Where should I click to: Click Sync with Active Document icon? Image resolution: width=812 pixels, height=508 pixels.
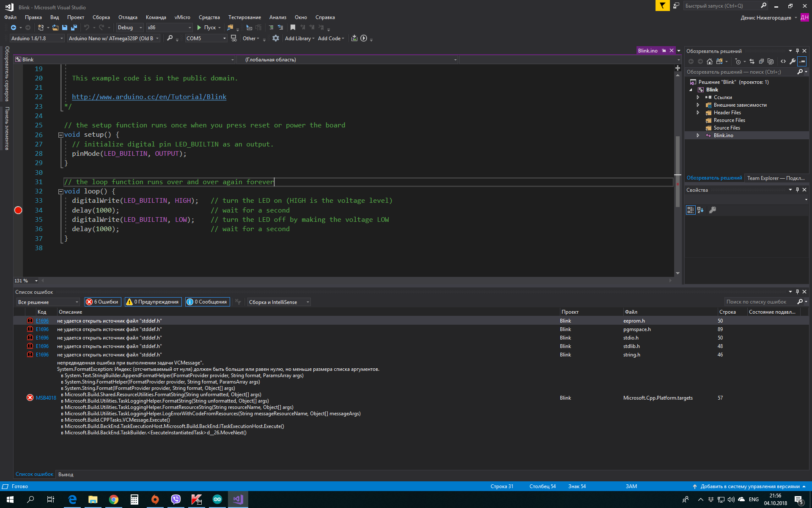[x=752, y=61]
